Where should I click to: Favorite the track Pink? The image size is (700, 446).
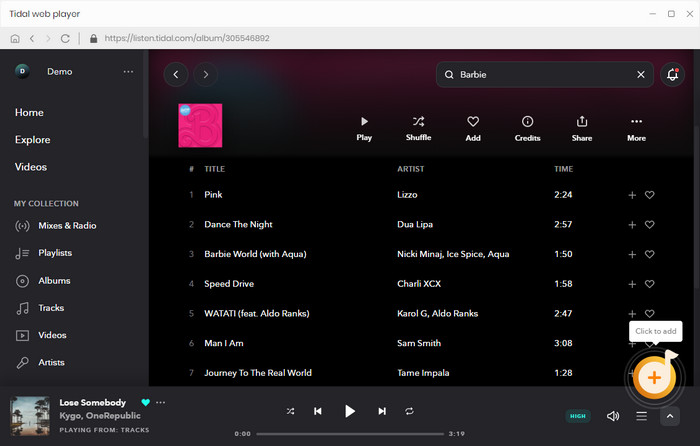650,195
